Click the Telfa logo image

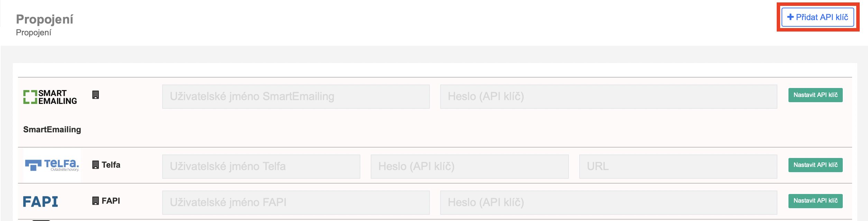point(52,165)
